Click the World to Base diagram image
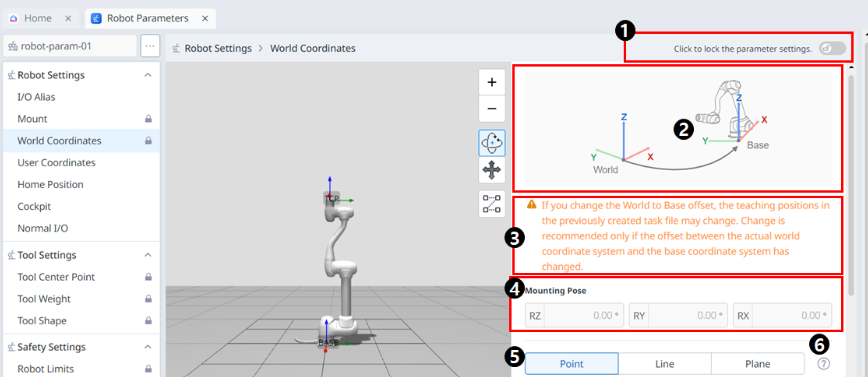This screenshot has height=377, width=868. (678, 130)
